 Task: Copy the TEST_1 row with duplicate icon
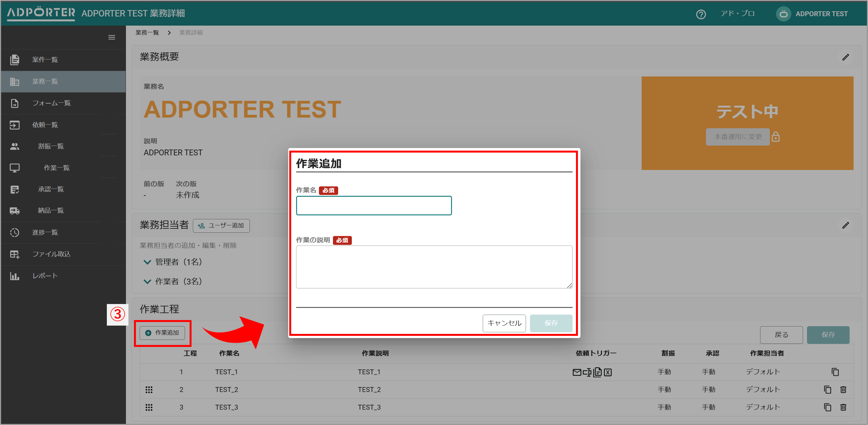pyautogui.click(x=835, y=372)
